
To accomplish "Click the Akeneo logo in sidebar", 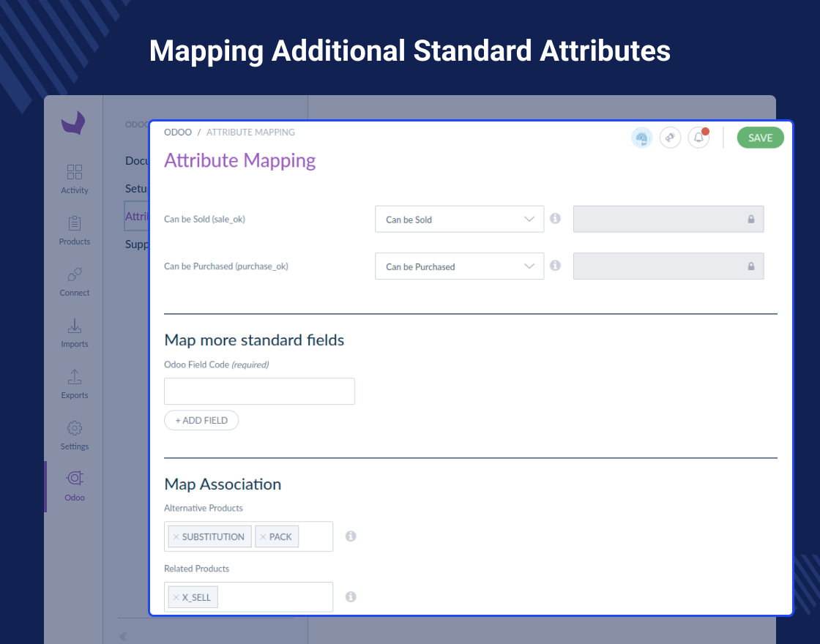I will pos(73,123).
